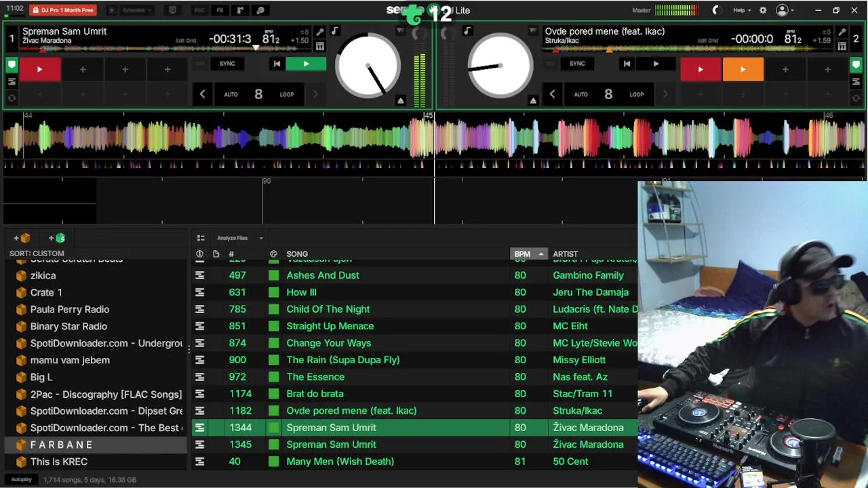This screenshot has height=488, width=868.
Task: Eject track from deck 1
Action: 401,100
